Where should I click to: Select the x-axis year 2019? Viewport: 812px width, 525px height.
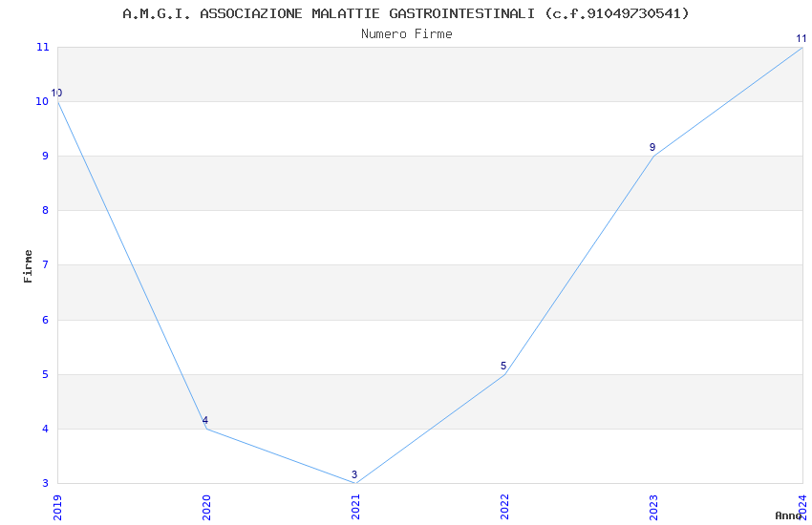pyautogui.click(x=57, y=508)
